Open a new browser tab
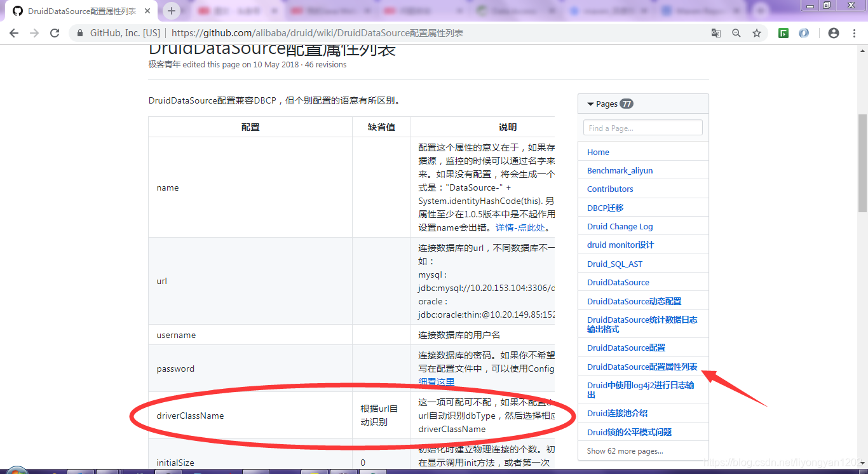 [x=171, y=11]
